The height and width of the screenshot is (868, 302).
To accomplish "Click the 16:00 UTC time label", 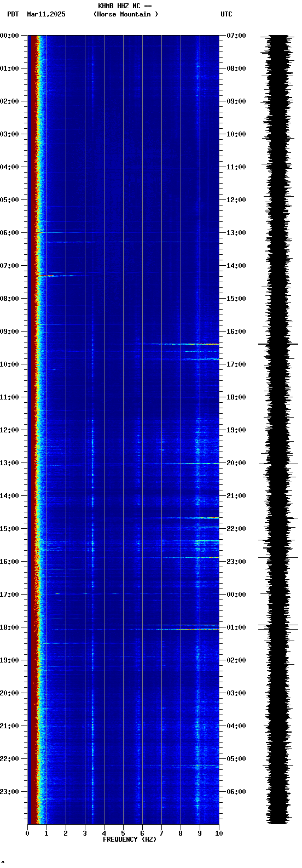I will coord(236,332).
